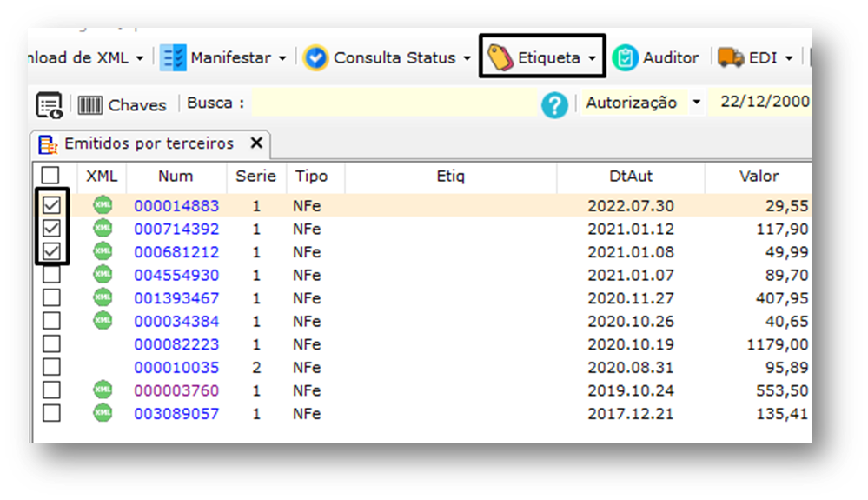This screenshot has width=868, height=500.
Task: Click the EDI truck icon
Action: click(731, 57)
